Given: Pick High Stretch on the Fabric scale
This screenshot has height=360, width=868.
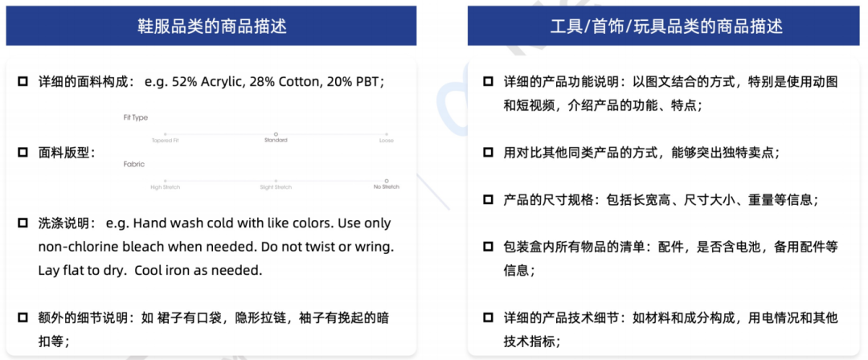Looking at the screenshot, I should point(166,181).
